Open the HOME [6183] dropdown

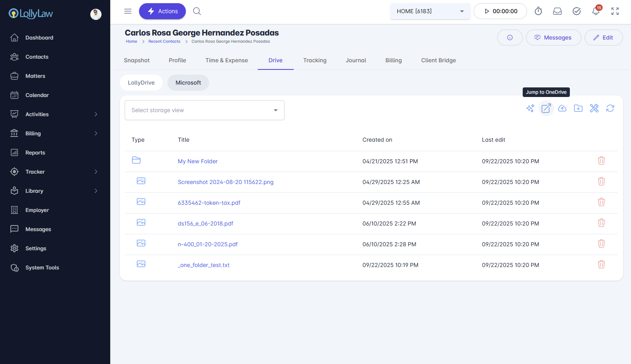(430, 11)
